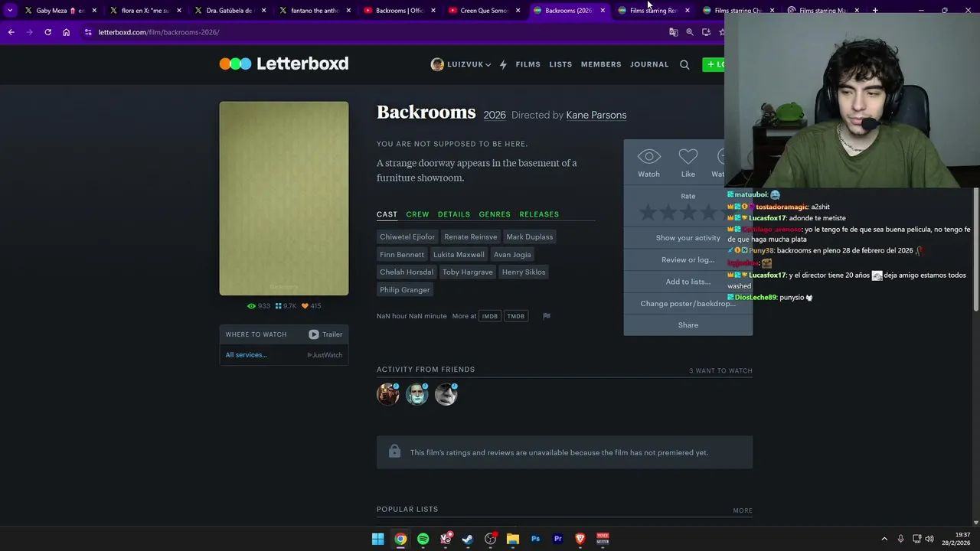Open the FILMS nav menu
The height and width of the screenshot is (551, 980).
click(528, 64)
